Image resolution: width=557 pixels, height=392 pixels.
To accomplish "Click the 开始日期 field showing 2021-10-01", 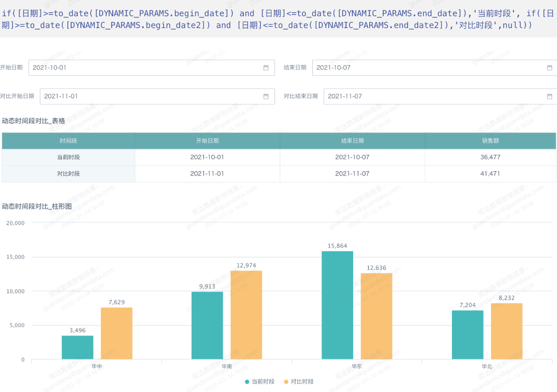I will pos(151,68).
